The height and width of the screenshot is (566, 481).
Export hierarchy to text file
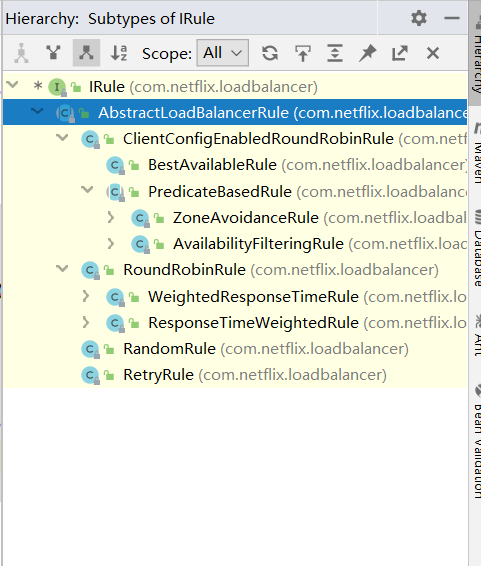coord(400,53)
